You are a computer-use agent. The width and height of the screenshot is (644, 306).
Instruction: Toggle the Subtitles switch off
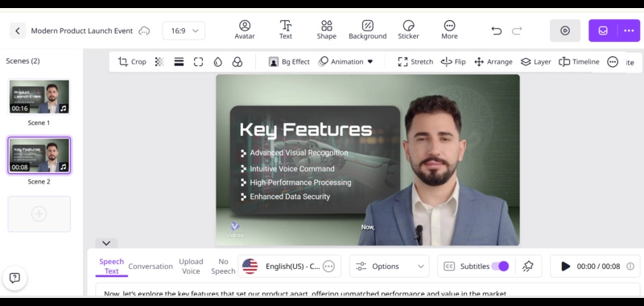coord(500,267)
